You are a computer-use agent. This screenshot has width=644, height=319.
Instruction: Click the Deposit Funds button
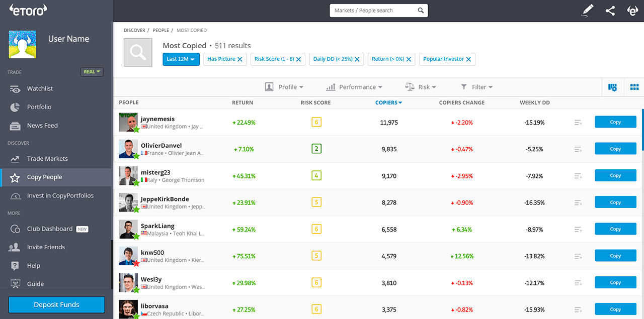coord(56,304)
